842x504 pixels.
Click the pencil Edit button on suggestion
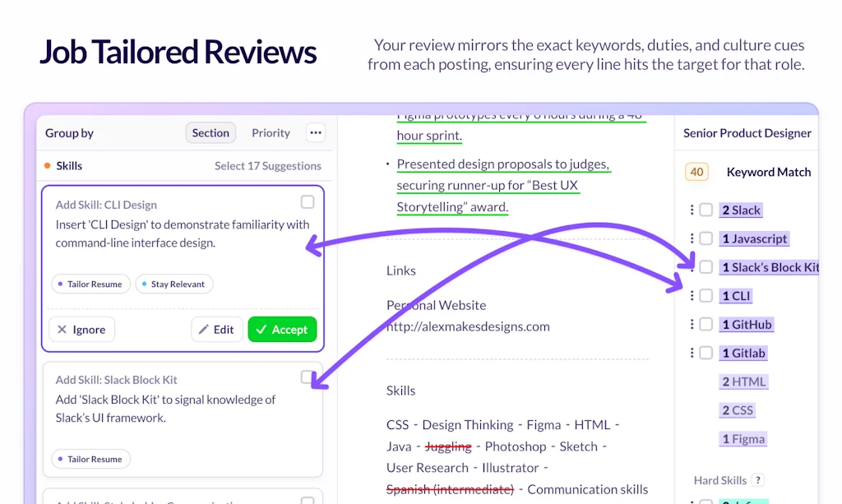[x=217, y=330]
